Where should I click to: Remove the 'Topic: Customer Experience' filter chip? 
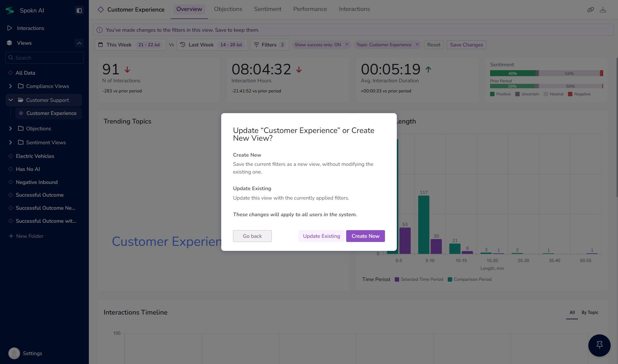417,44
